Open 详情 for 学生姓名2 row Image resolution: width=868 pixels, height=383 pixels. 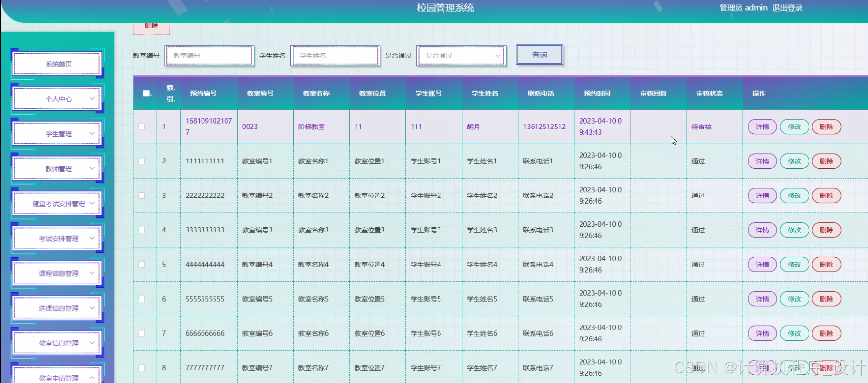pyautogui.click(x=762, y=196)
